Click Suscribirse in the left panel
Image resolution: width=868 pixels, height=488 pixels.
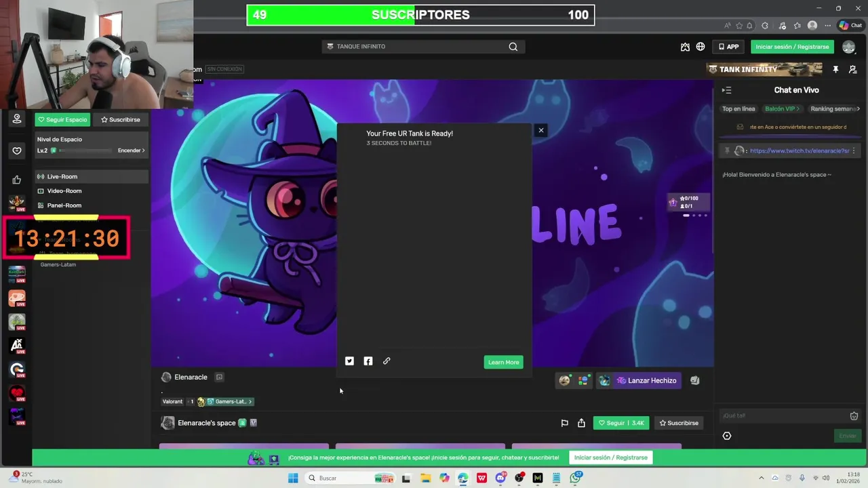(x=121, y=119)
